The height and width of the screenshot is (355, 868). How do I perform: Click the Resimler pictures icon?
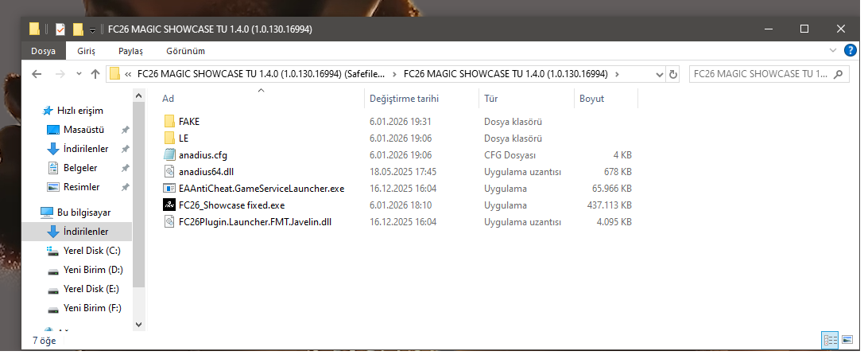[53, 187]
